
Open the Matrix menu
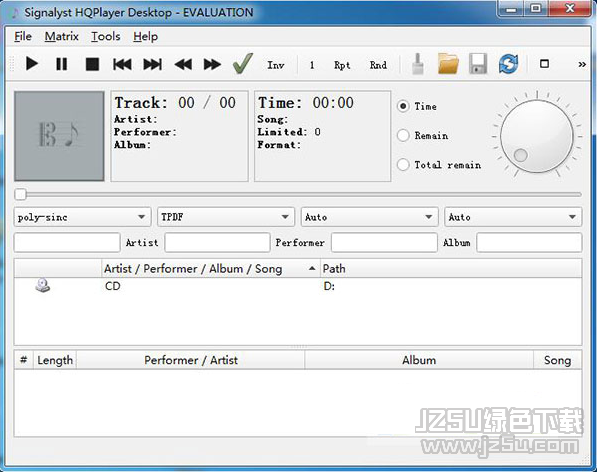(61, 37)
